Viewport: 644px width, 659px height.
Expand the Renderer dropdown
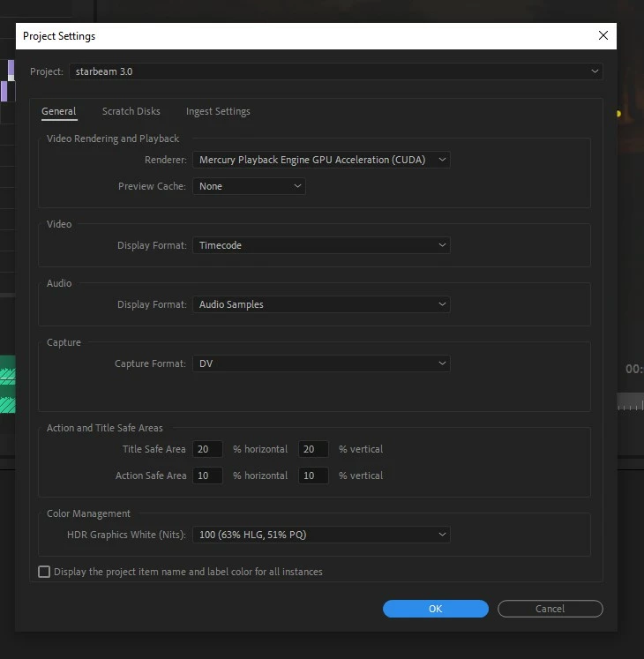point(321,160)
